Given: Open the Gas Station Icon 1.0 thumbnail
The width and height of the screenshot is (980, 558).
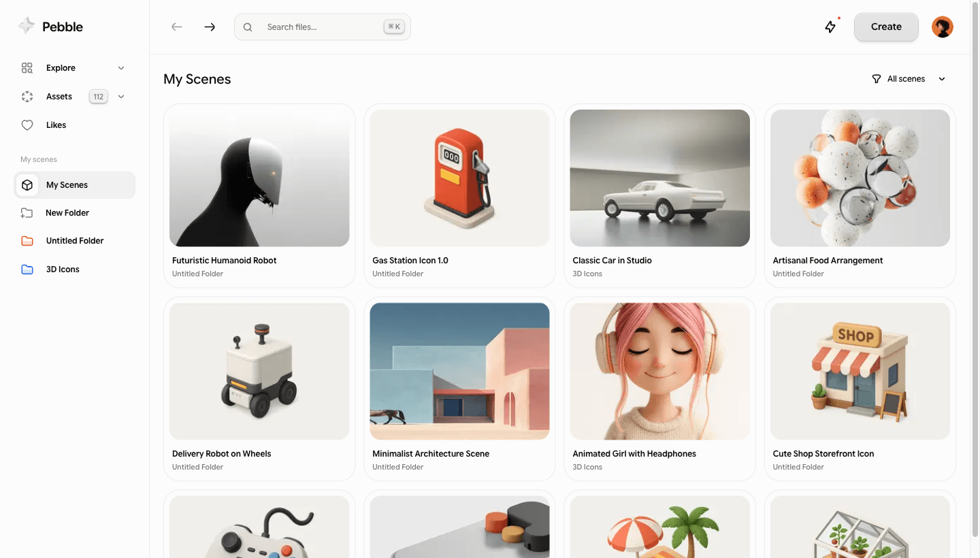Looking at the screenshot, I should 459,178.
